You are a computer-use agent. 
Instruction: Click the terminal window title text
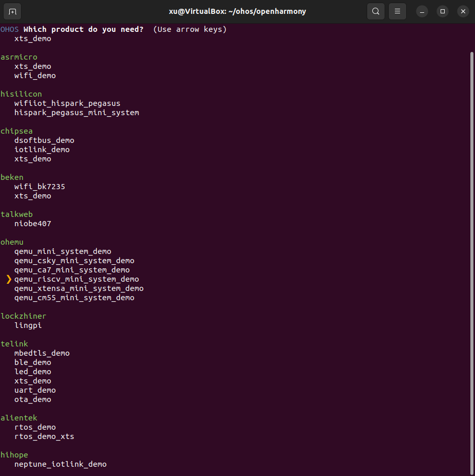coord(237,11)
